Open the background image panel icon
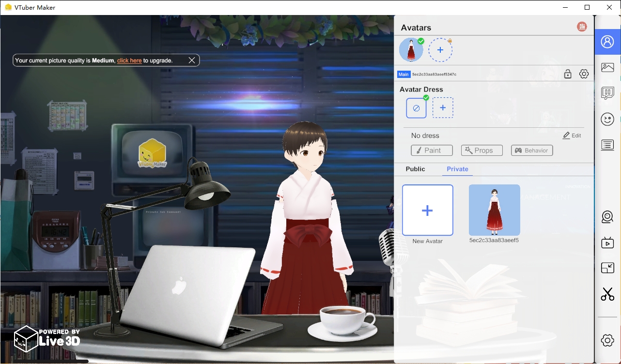The height and width of the screenshot is (364, 621). (607, 67)
